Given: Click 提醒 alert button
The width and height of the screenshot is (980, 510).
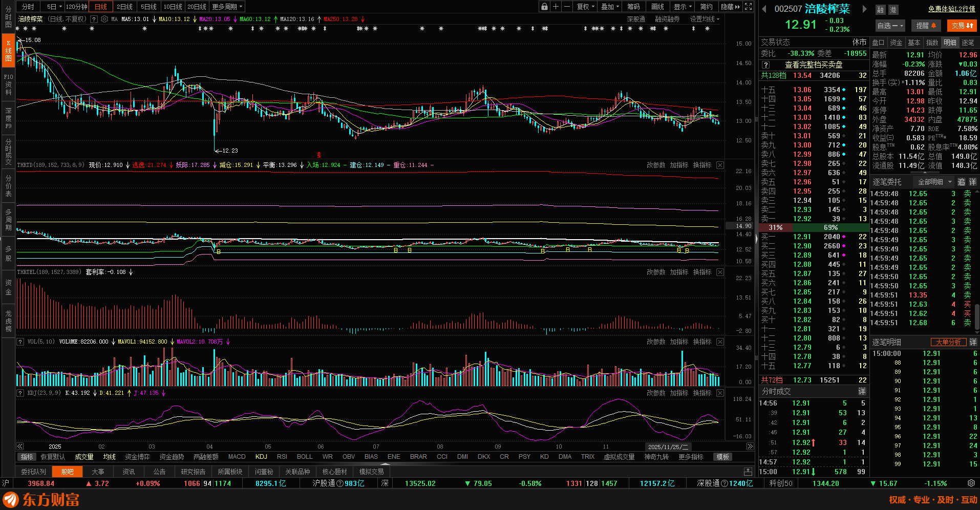Looking at the screenshot, I should [x=926, y=26].
